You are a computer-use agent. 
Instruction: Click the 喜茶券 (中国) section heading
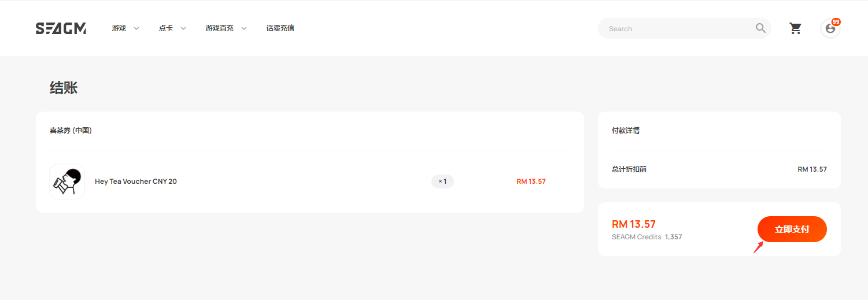[71, 131]
